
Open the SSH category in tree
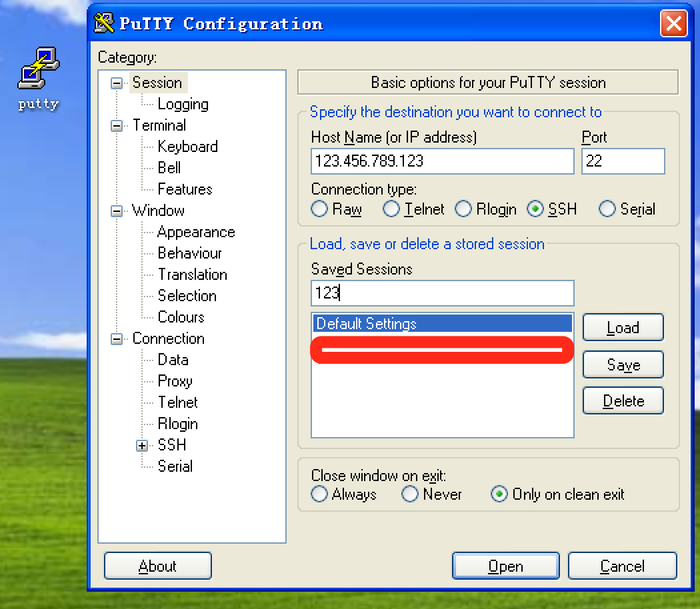coord(172,445)
